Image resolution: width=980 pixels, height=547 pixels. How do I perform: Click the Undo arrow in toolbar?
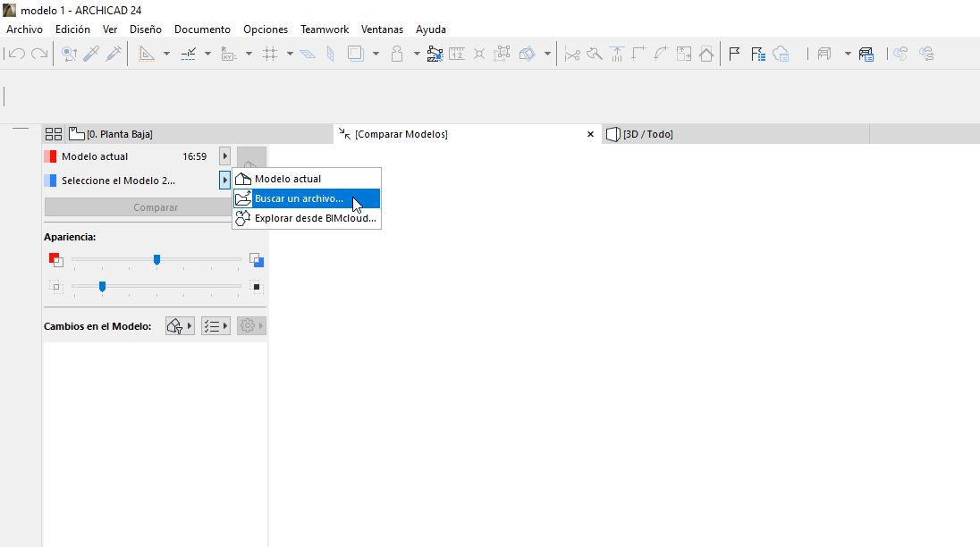[x=16, y=54]
